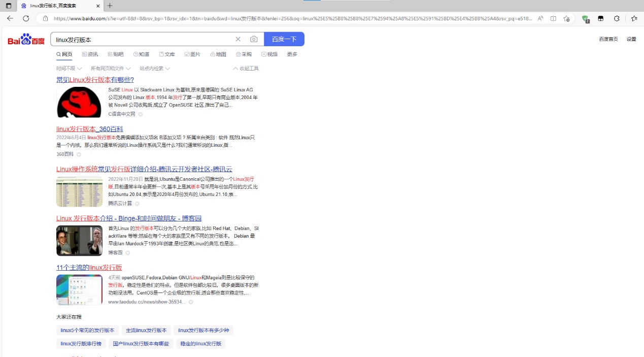Open the 更多 more categories tab

292,54
